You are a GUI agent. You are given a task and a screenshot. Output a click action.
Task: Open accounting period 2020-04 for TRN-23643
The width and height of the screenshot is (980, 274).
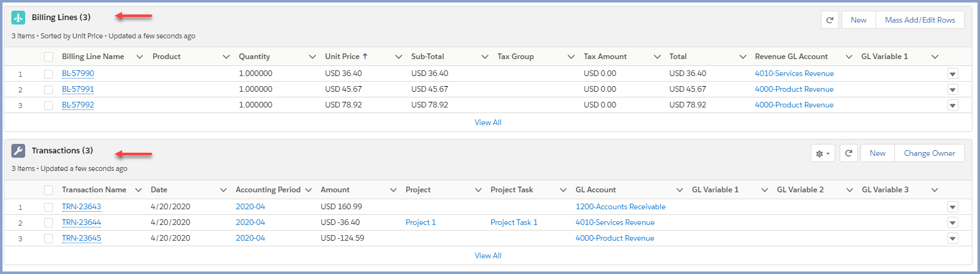tap(251, 207)
